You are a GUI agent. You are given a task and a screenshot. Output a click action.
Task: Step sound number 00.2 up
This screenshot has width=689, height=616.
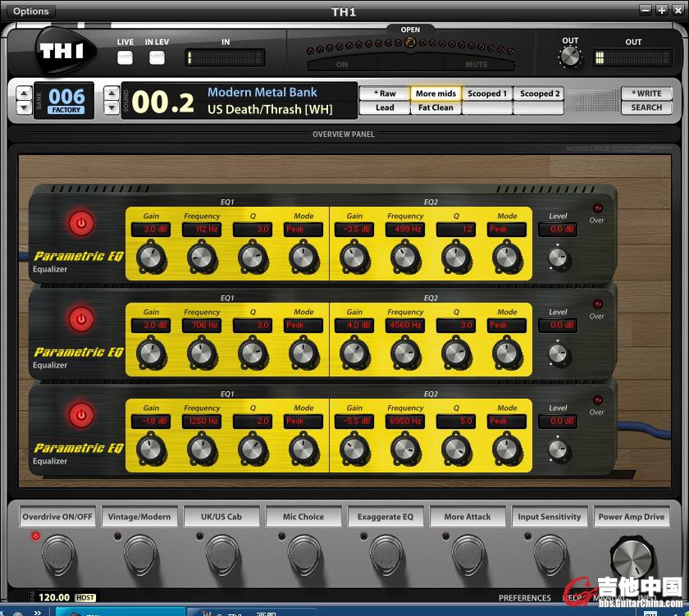point(112,94)
